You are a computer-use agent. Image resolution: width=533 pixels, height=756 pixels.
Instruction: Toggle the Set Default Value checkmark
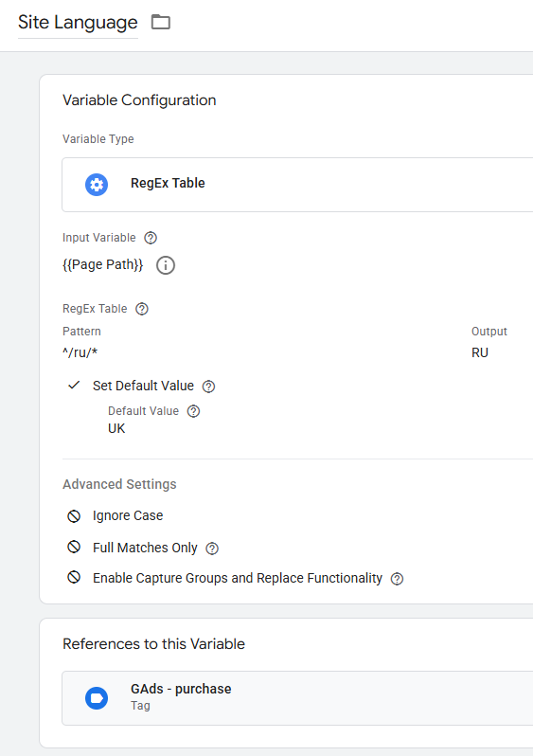coord(74,386)
